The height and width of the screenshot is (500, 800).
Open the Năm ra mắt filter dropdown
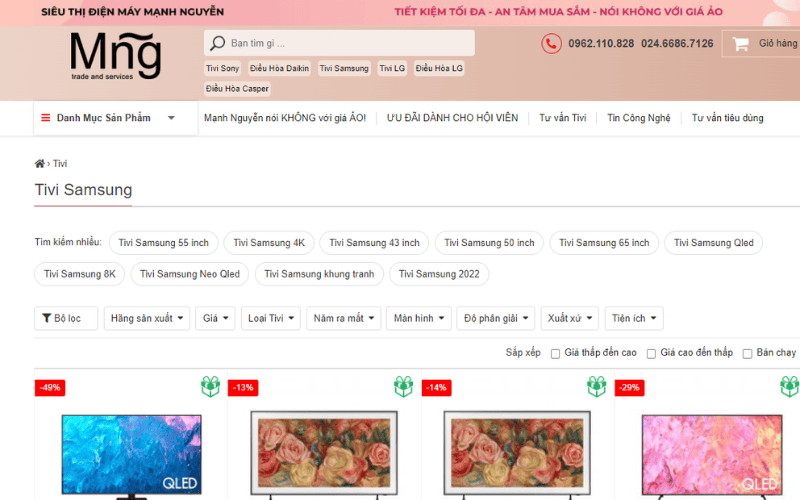coord(344,318)
